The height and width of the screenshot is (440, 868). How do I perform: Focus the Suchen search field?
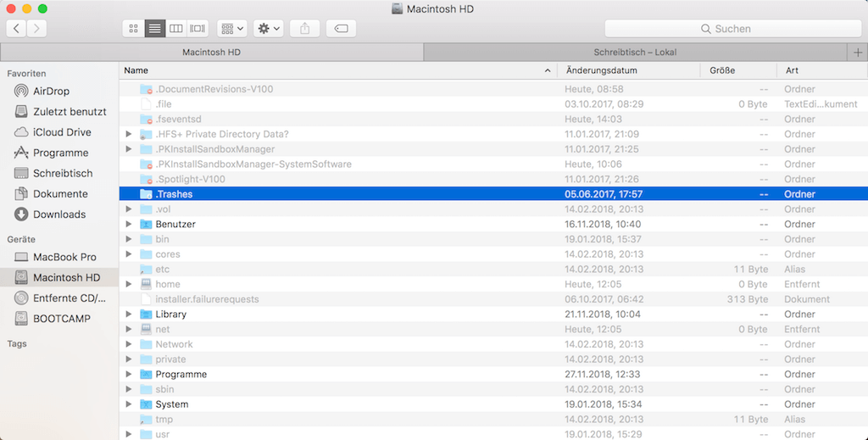733,29
